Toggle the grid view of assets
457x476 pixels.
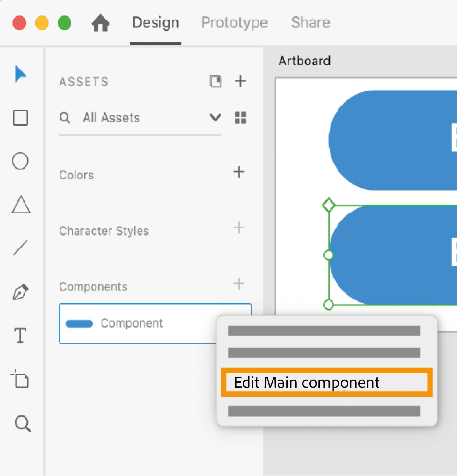(x=240, y=118)
